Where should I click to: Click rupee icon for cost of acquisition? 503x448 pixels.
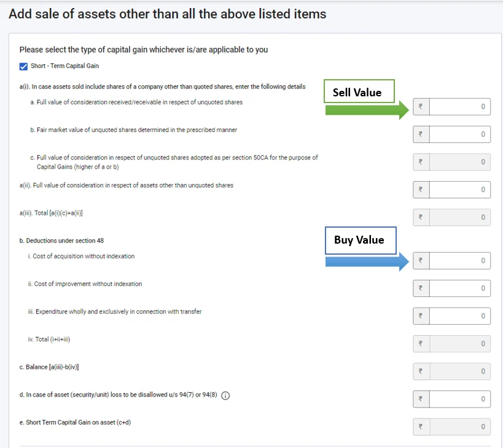point(421,261)
